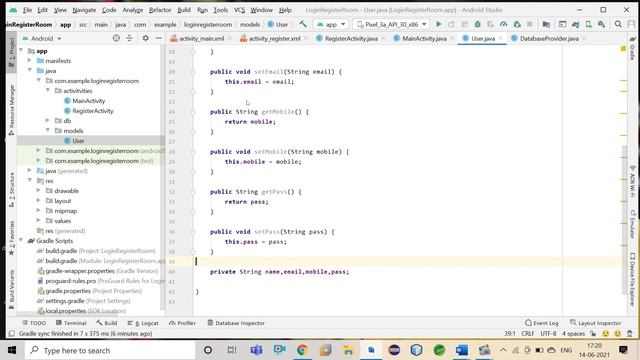640x360 pixels.
Task: Click the Select Opened File target icon
Action: (116, 38)
